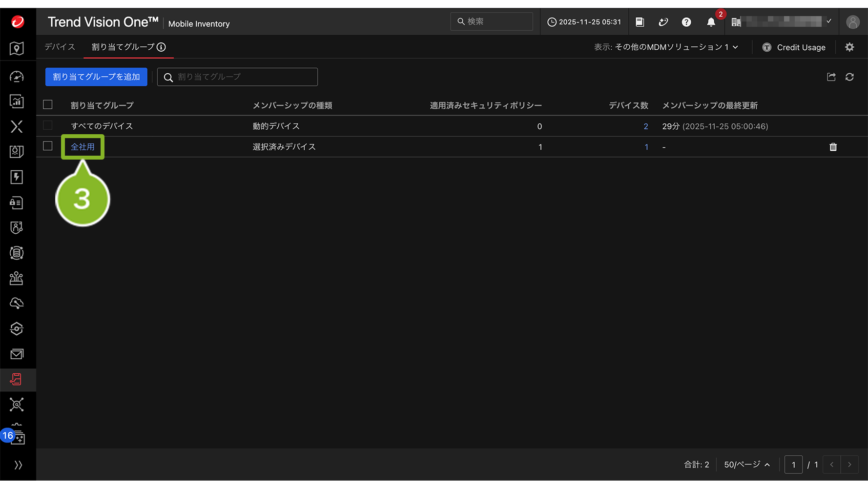Open Mobile Inventory icon in sidebar
This screenshot has width=868, height=488.
[17, 379]
